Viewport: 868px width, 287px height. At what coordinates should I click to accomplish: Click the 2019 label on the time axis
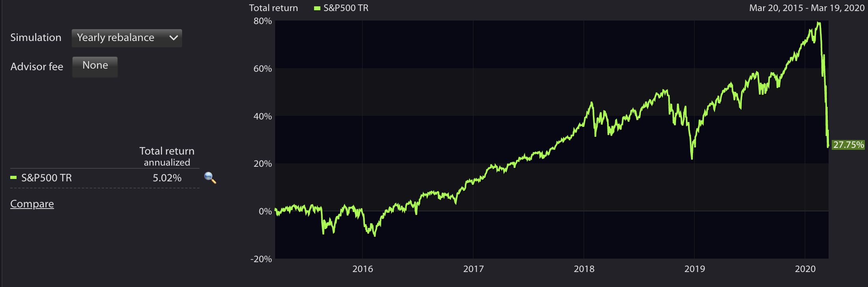coord(694,269)
